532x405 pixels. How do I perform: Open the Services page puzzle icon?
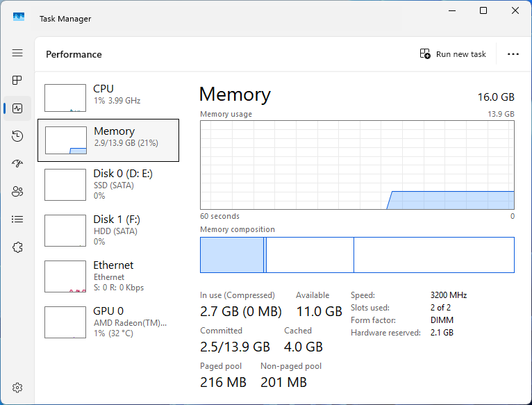click(x=17, y=247)
